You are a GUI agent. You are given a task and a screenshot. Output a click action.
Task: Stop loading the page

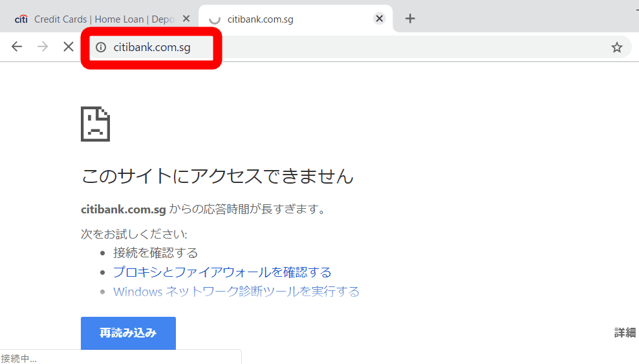pos(69,47)
